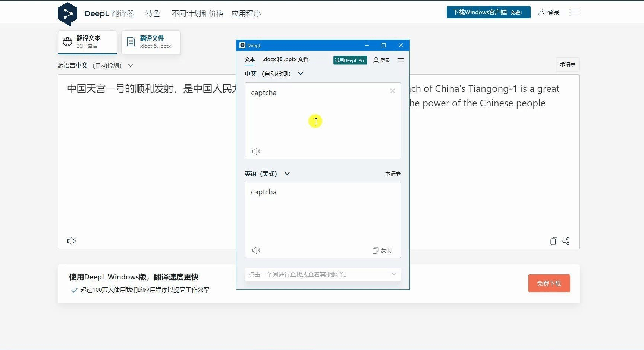The height and width of the screenshot is (350, 644).
Task: Expand website source language dropdown 中文
Action: pyautogui.click(x=95, y=65)
